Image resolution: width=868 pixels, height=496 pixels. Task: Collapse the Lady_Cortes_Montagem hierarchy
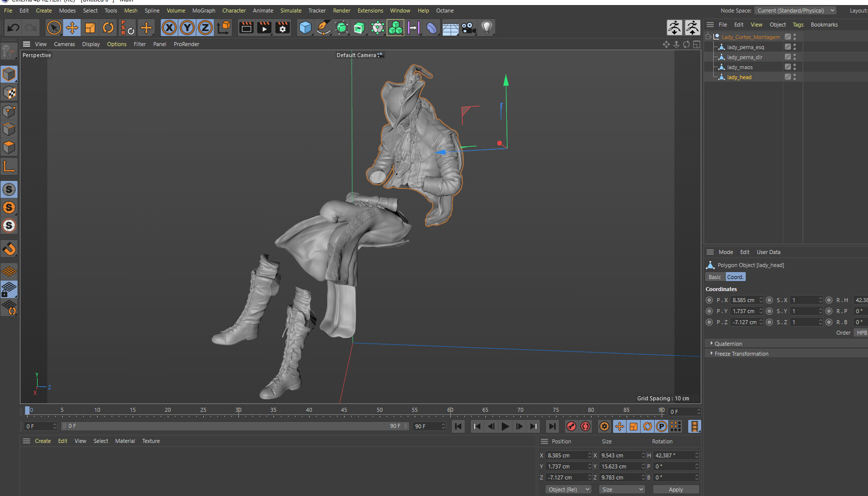708,36
